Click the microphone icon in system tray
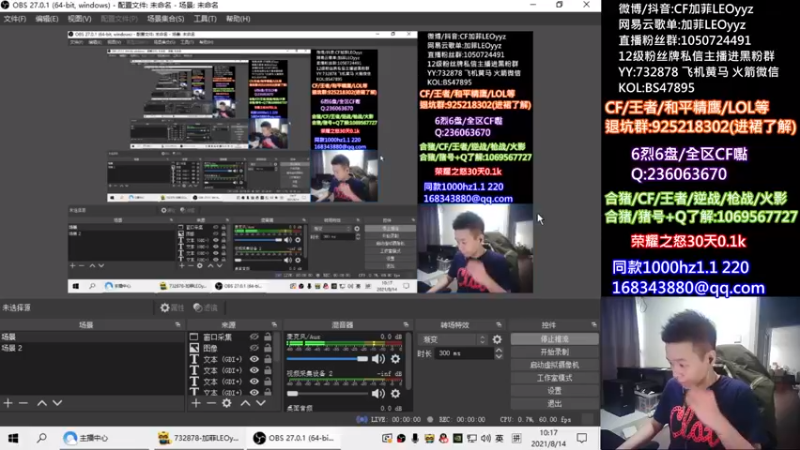This screenshot has width=800, height=450. 415,438
